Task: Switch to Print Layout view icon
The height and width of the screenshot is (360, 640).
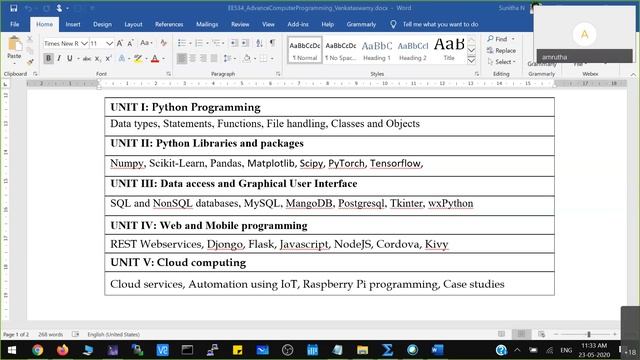Action: click(521, 334)
